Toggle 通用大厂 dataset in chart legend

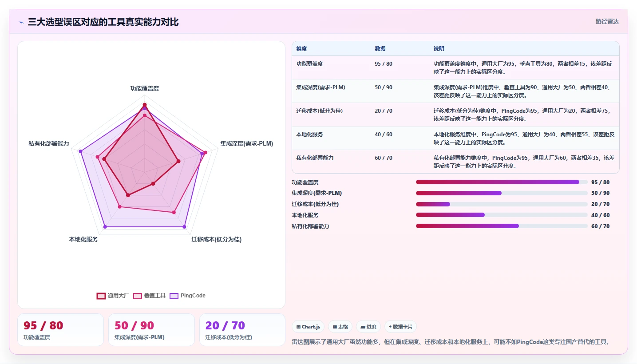[113, 296]
